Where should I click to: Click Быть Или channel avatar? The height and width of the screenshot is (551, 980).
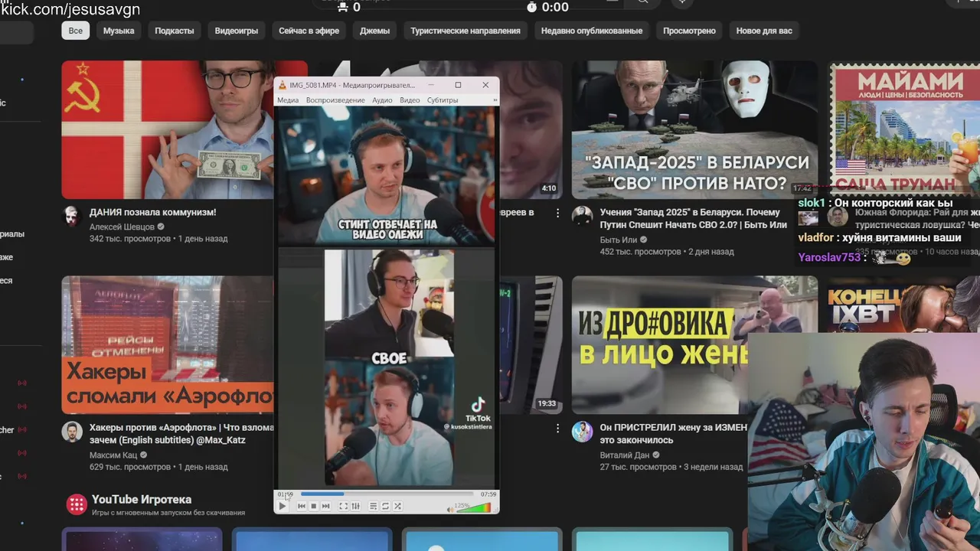point(582,216)
